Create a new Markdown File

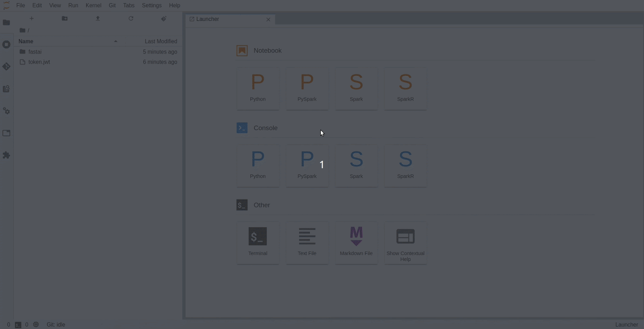pos(356,242)
